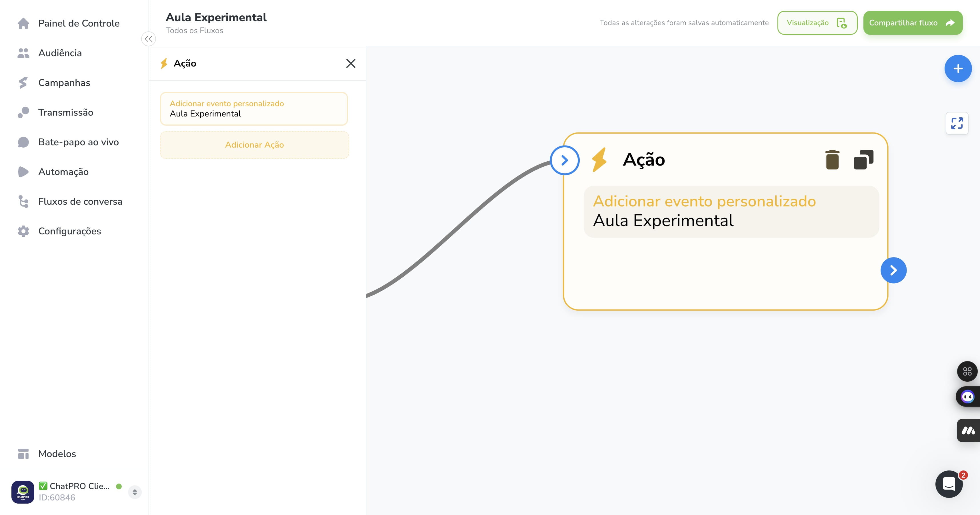980x515 pixels.
Task: Open the four-squares widget icon on right
Action: tap(967, 371)
